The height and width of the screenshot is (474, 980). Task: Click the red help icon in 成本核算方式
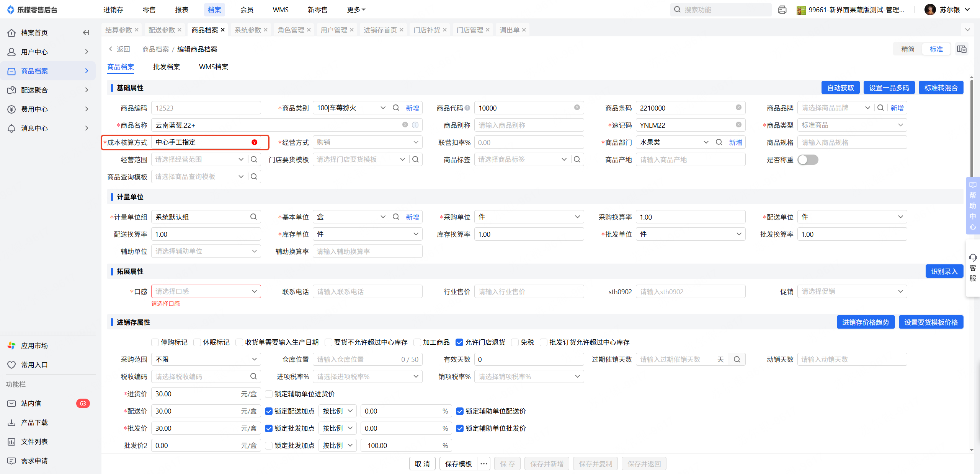coord(254,142)
